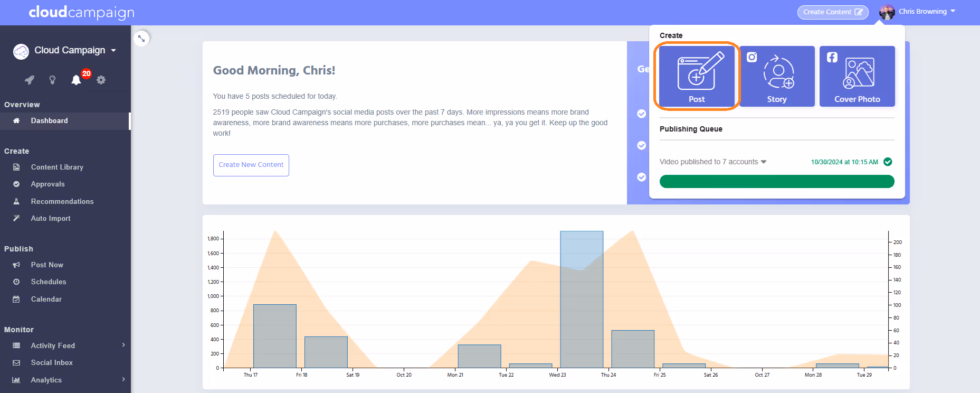Toggle first checklist checkmark in purple panel
This screenshot has height=393, width=980.
[x=642, y=114]
